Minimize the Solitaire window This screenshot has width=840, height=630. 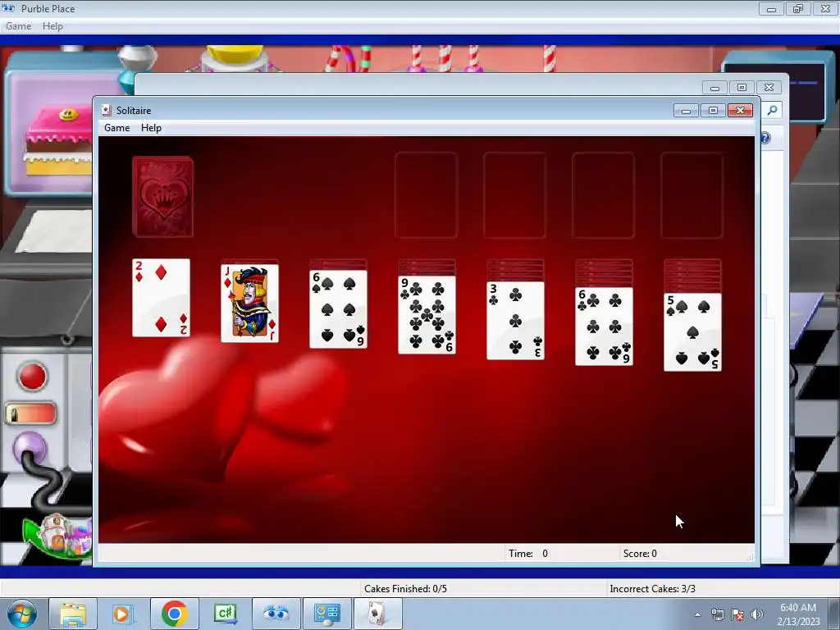pyautogui.click(x=687, y=111)
